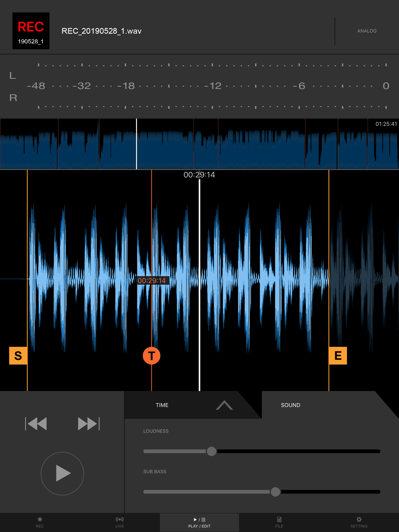This screenshot has height=532, width=399.
Task: Skip back to the previous marker
Action: coord(36,424)
